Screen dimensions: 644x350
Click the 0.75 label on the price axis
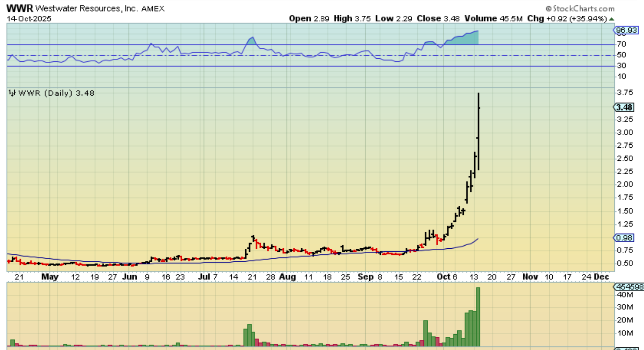tap(625, 250)
